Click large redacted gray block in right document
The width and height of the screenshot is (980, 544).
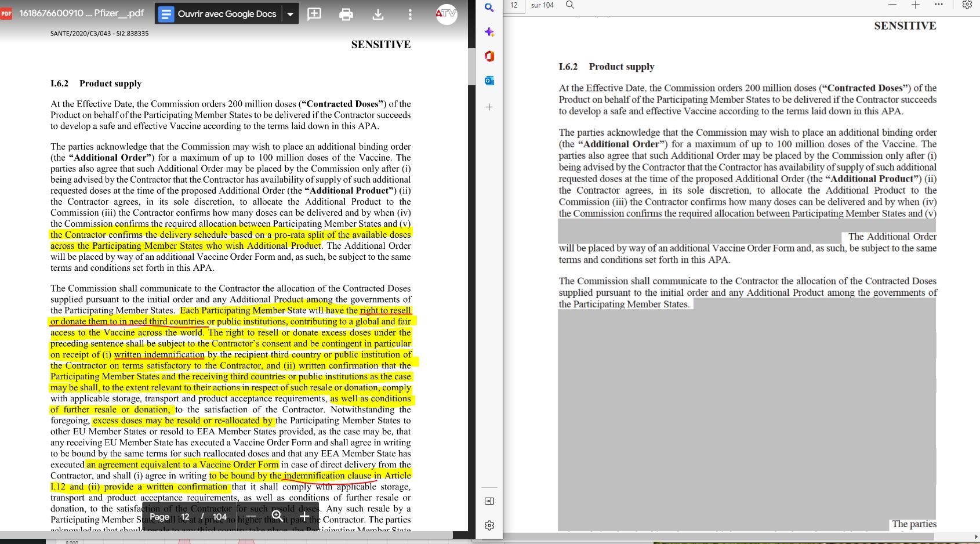coord(746,414)
